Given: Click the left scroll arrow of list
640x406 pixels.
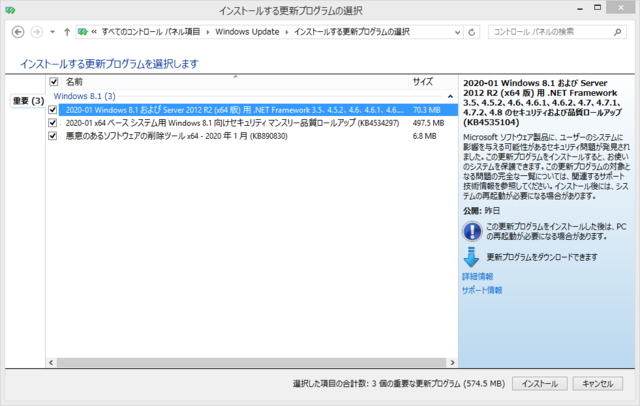Looking at the screenshot, I should pyautogui.click(x=51, y=362).
